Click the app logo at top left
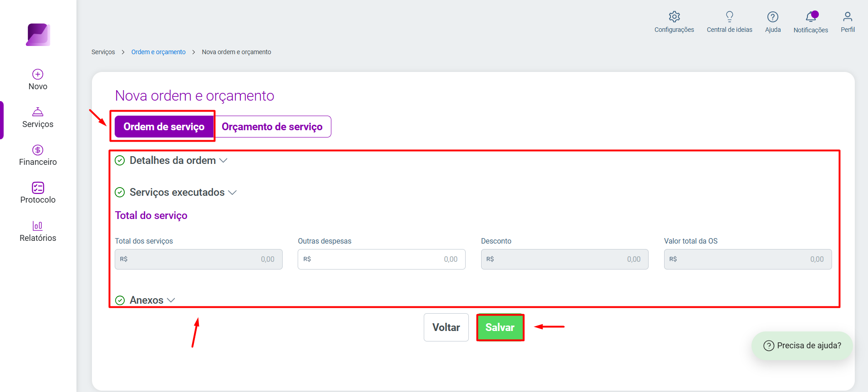This screenshot has width=868, height=392. tap(38, 35)
